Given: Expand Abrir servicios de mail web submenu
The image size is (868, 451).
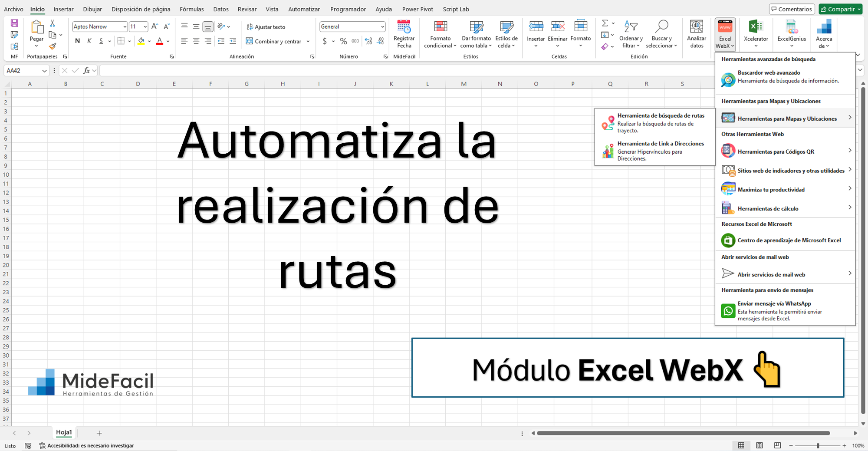Looking at the screenshot, I should point(786,274).
